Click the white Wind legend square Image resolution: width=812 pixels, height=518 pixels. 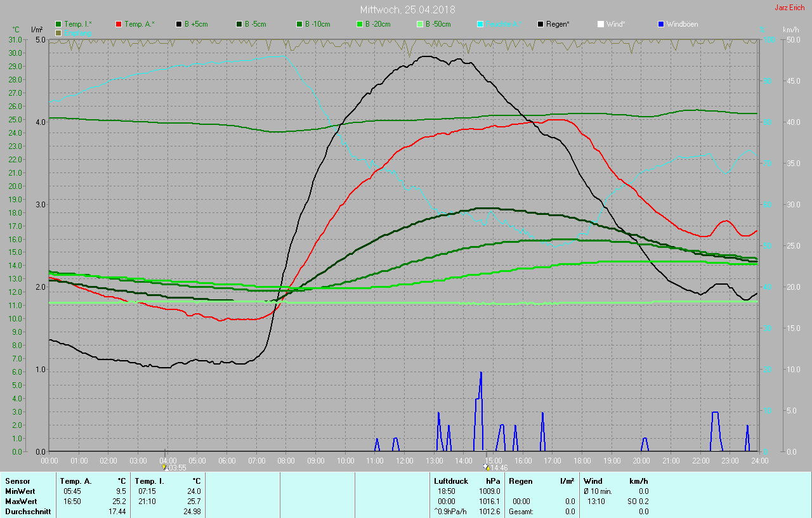point(601,24)
